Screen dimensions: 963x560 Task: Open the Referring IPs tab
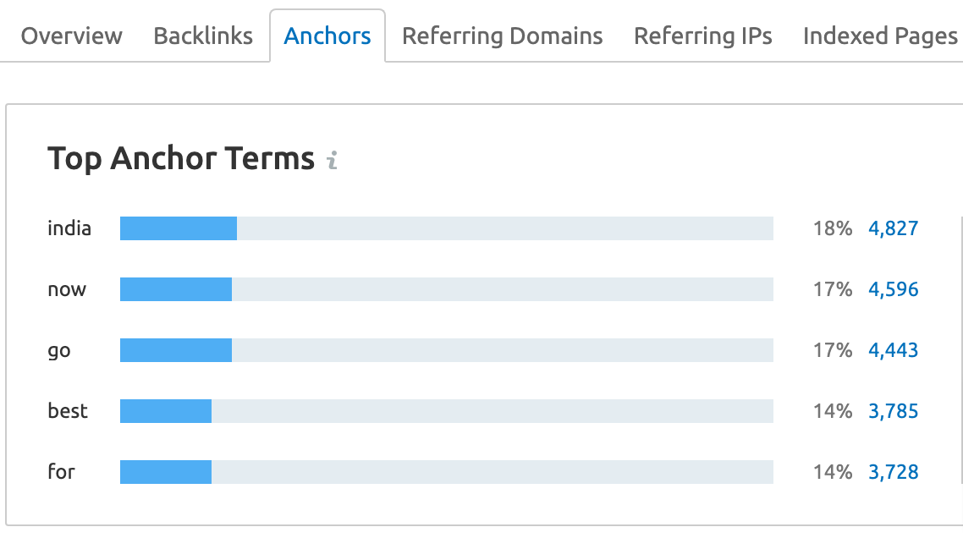pos(702,36)
